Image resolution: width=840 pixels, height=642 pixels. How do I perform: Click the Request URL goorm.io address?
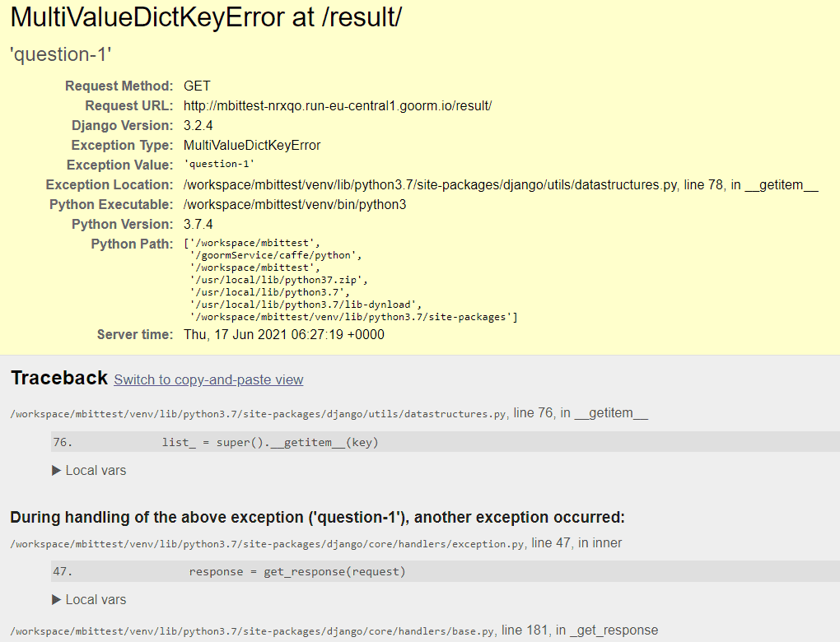[x=338, y=105]
